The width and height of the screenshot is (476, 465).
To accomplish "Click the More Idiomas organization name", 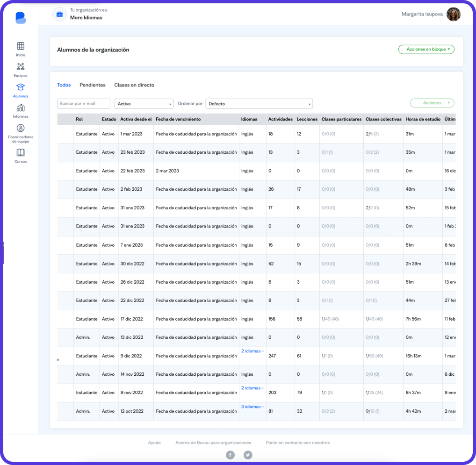I will click(x=86, y=18).
